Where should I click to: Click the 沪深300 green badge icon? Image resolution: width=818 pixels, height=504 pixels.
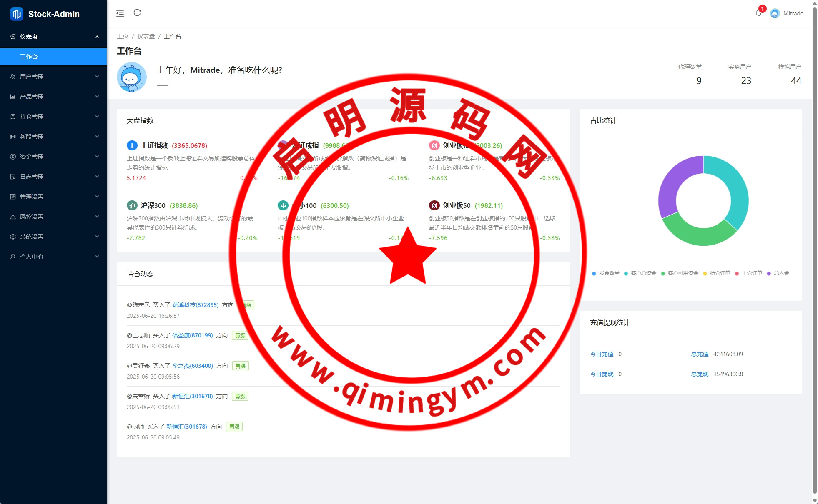click(132, 205)
